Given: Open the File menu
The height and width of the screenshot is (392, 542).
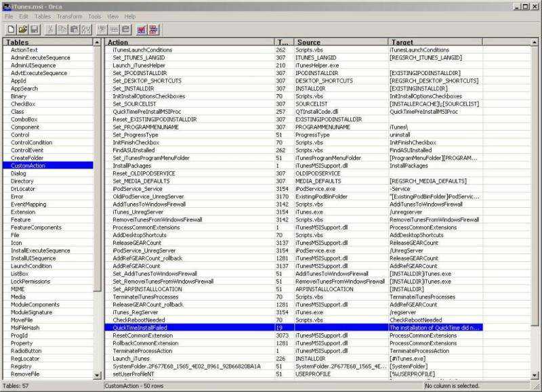Looking at the screenshot, I should [9, 16].
